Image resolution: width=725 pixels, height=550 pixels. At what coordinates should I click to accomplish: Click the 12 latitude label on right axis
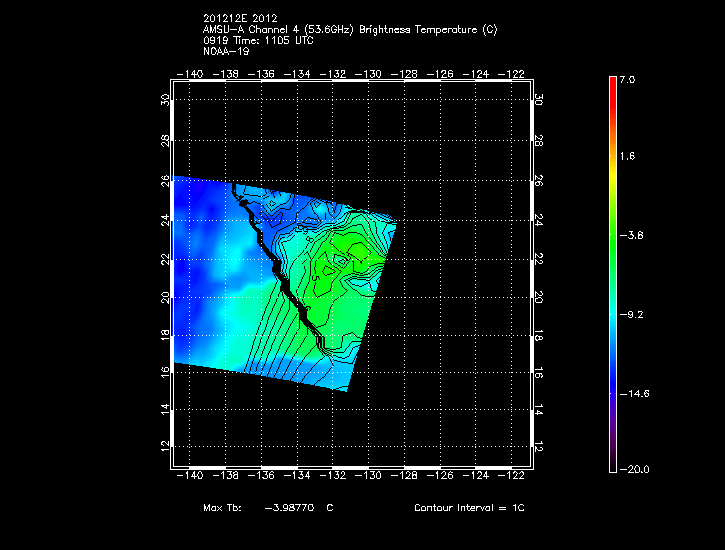point(538,447)
